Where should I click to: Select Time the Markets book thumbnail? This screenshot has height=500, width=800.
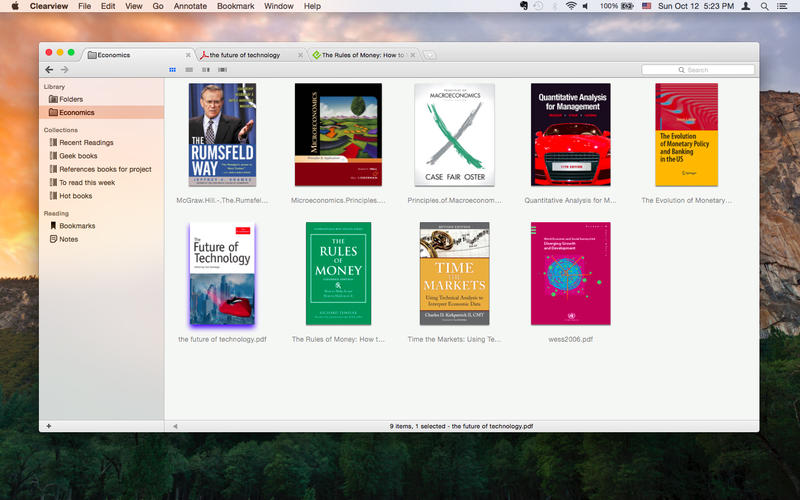(454, 273)
